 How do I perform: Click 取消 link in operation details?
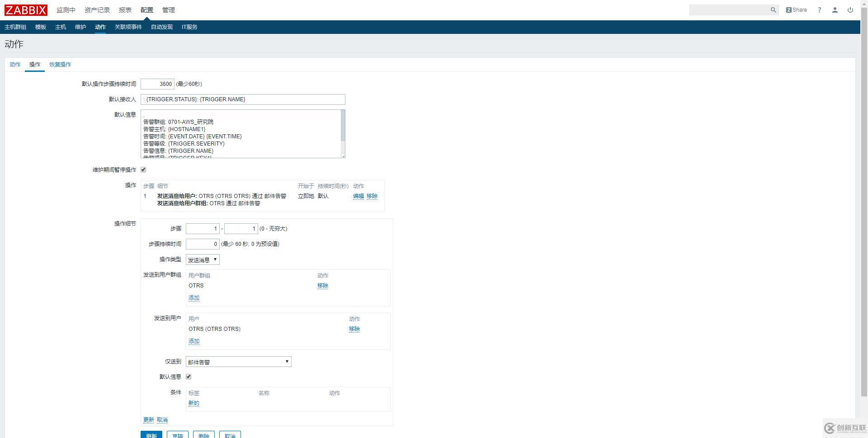162,420
